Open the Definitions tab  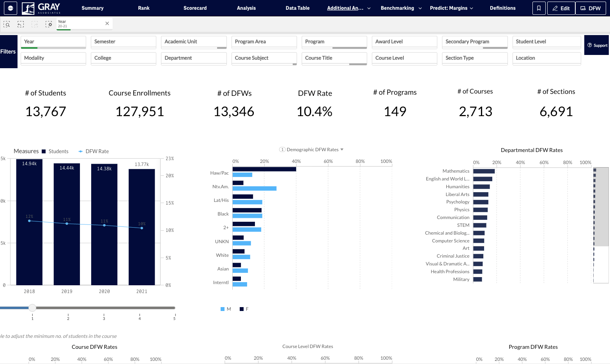(502, 8)
